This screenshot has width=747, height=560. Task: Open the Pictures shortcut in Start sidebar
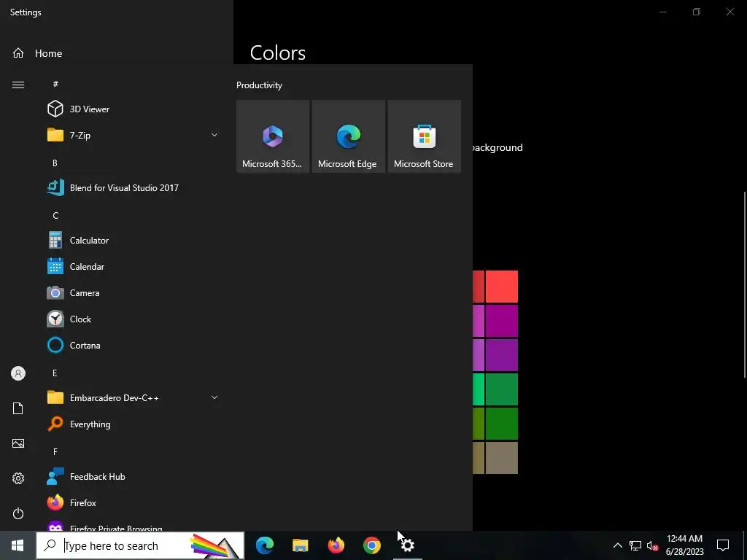18,443
